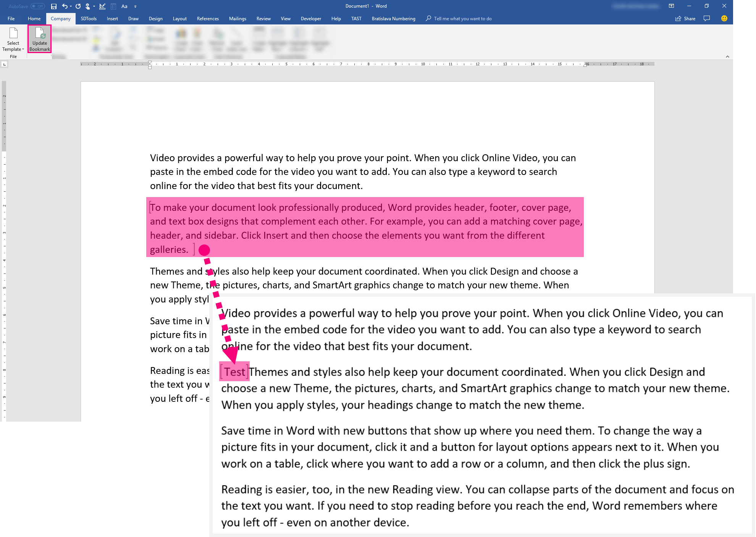Image resolution: width=756 pixels, height=537 pixels.
Task: Click the smiley feedback icon
Action: 724,18
